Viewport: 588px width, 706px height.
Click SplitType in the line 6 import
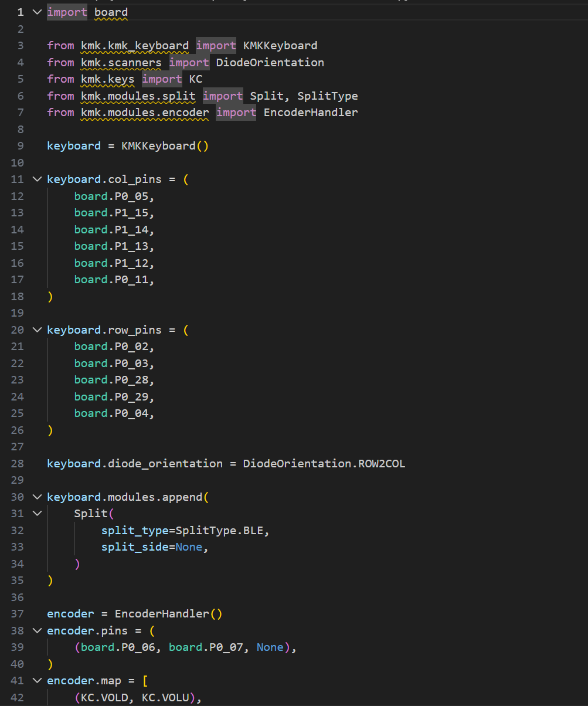pyautogui.click(x=328, y=96)
